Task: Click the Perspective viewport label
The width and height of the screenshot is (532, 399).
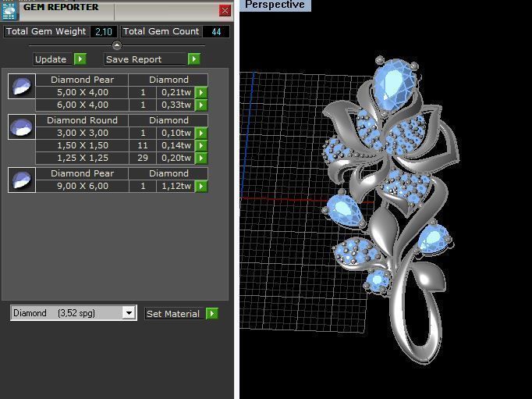Action: 275,5
